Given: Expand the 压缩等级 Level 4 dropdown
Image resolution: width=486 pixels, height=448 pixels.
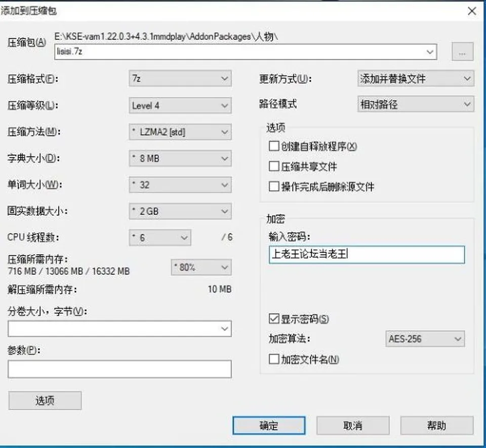Looking at the screenshot, I should pos(180,105).
